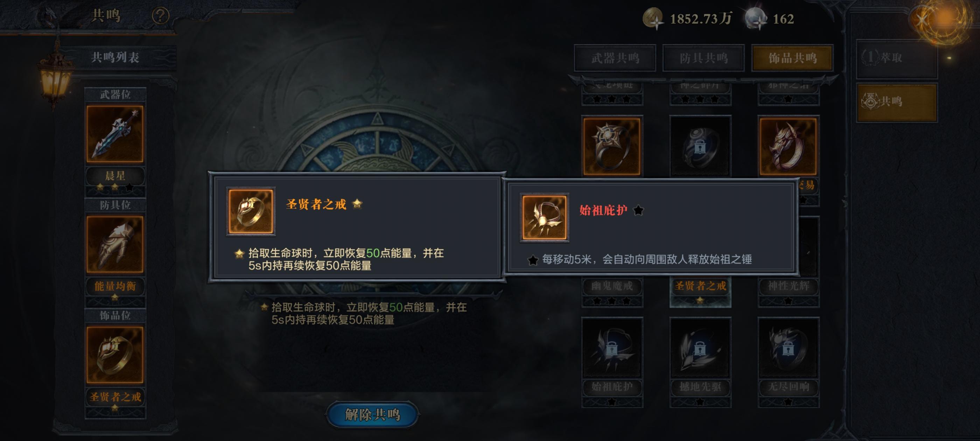Select the star-shaped ring above 幽鬼魔戒
The image size is (980, 441).
click(612, 146)
